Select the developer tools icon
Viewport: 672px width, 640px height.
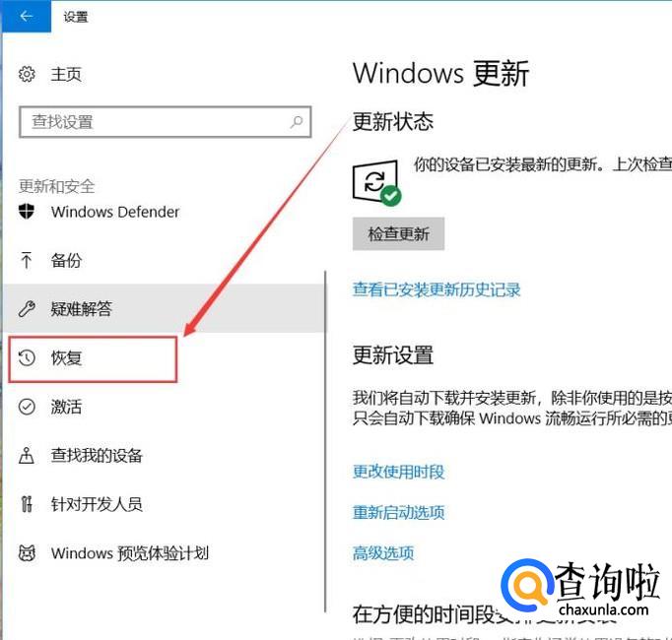click(x=27, y=504)
